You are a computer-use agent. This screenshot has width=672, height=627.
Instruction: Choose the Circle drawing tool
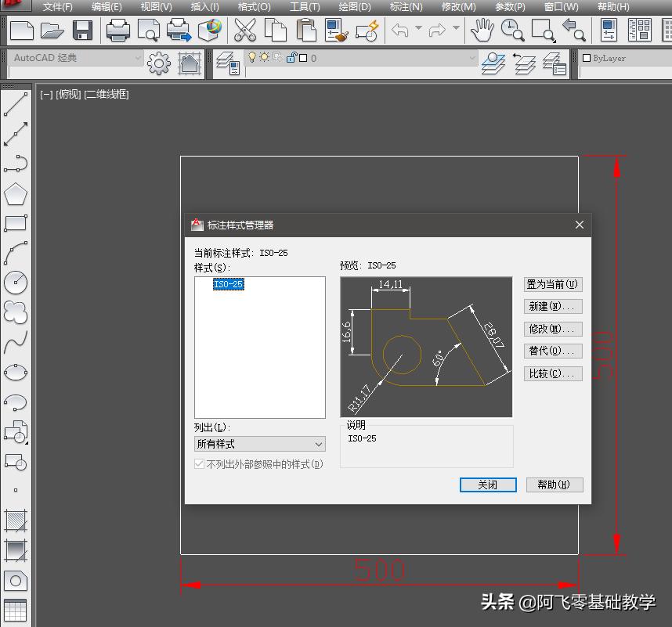point(16,283)
